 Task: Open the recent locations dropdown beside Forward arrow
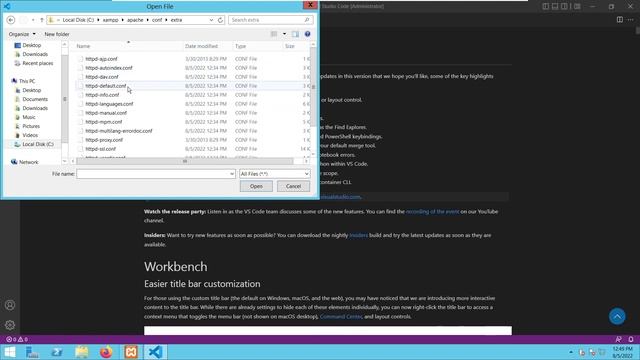coord(33,20)
